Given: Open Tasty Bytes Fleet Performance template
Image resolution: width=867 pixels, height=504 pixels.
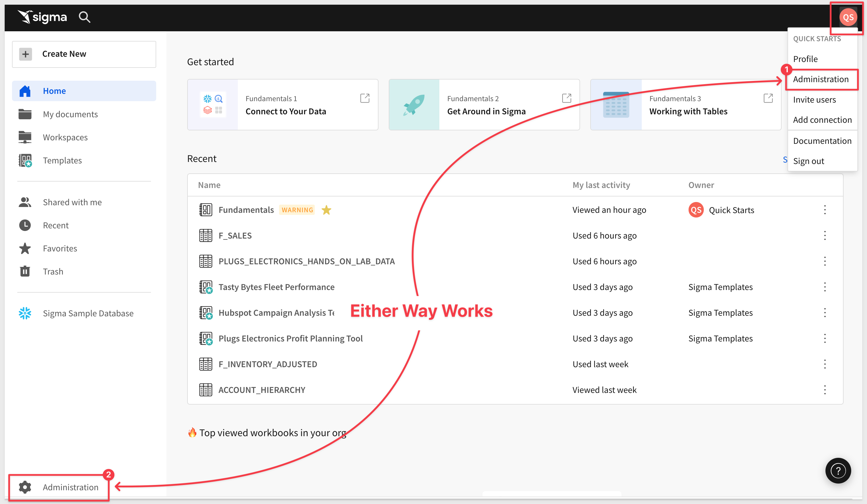Looking at the screenshot, I should [x=515, y=287].
